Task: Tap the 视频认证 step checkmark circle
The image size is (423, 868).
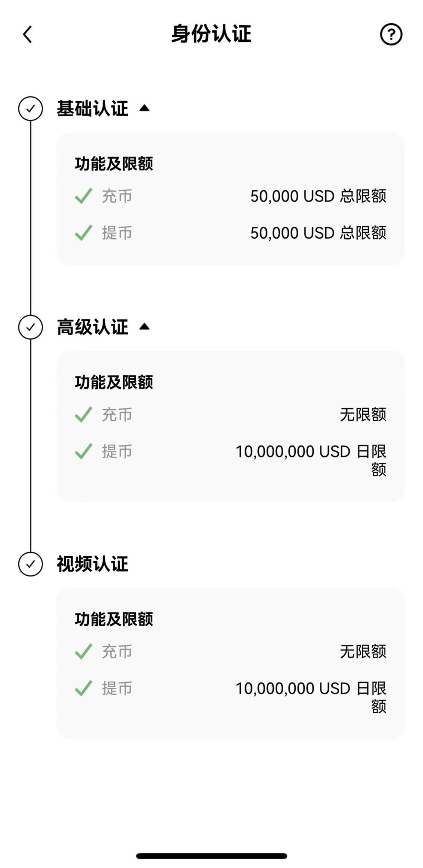Action: click(x=30, y=564)
